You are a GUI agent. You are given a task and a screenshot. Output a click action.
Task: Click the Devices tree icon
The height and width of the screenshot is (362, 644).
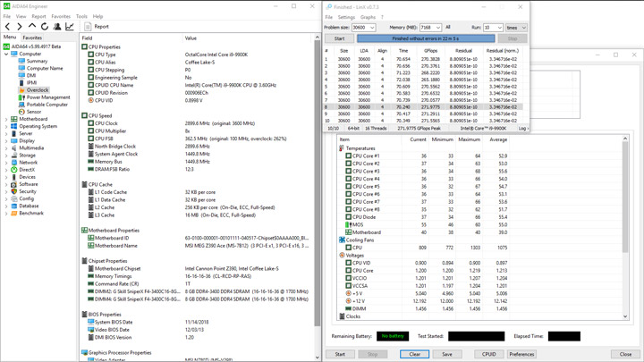[14, 177]
